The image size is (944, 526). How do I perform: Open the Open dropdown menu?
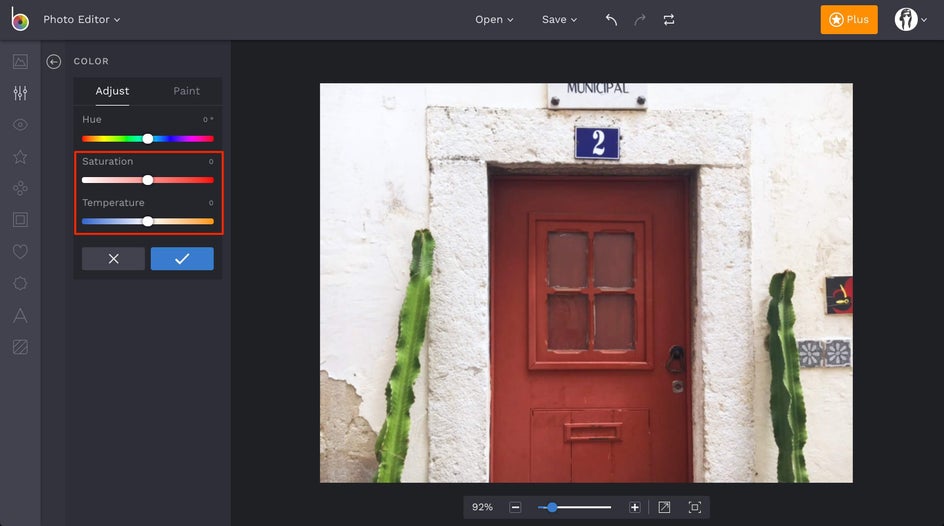pos(494,20)
